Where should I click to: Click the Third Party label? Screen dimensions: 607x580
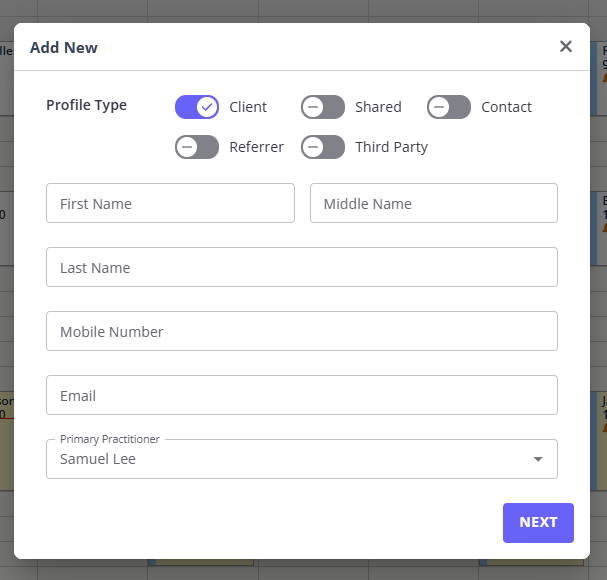(391, 147)
